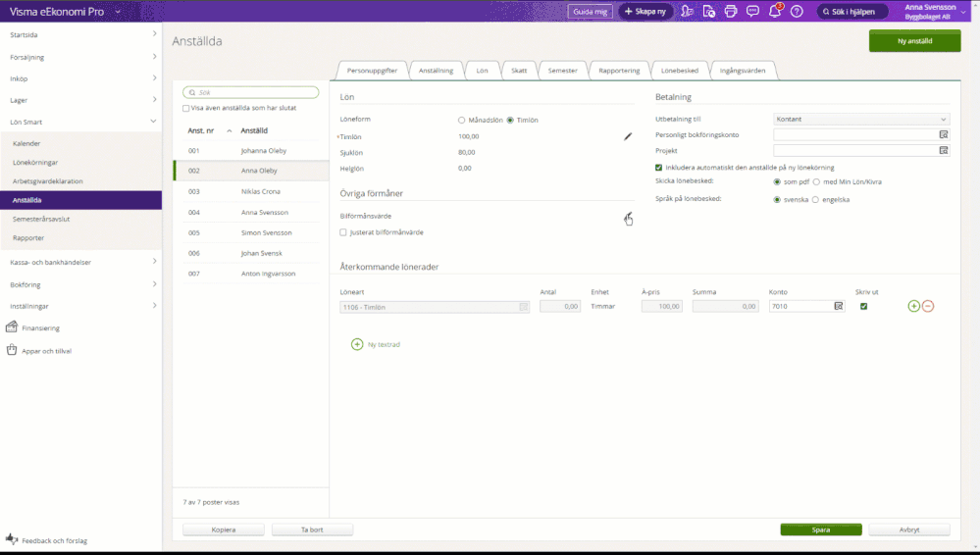Switch to the Semester tab
Image resolution: width=980 pixels, height=555 pixels.
pos(563,71)
